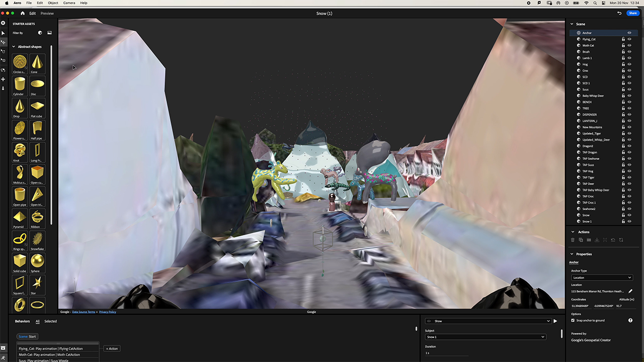Screen dimensions: 644x362
Task: Open Data Source Terms link
Action: pos(84,312)
